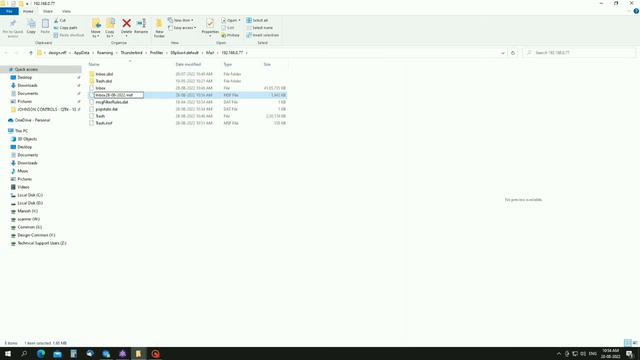This screenshot has height=360, width=640.
Task: Click Pin to Quick access icon
Action: point(13,24)
